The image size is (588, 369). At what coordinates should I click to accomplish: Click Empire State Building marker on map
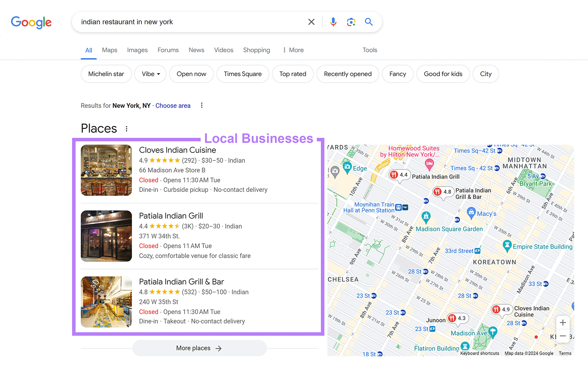[507, 246]
